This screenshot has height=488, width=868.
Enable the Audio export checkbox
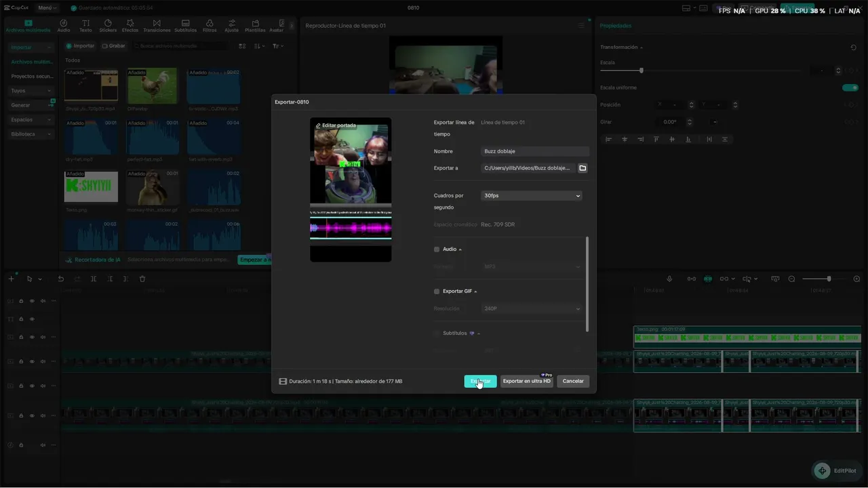[x=437, y=249]
